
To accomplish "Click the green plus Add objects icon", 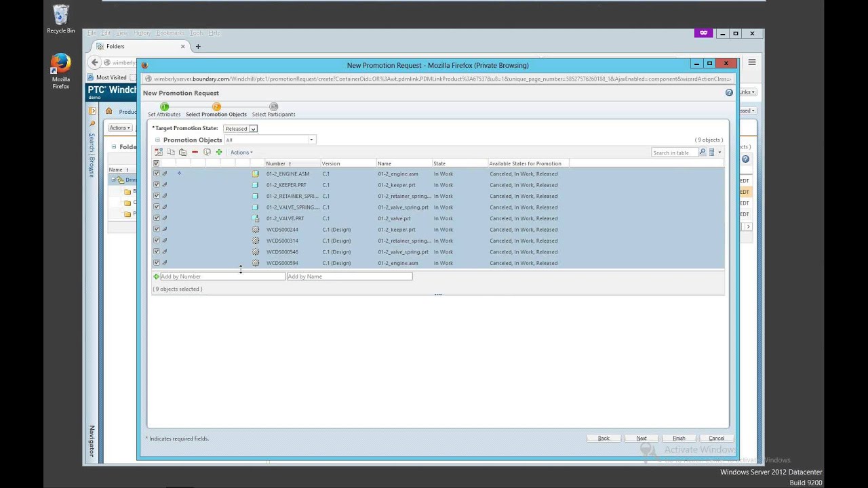I will pyautogui.click(x=219, y=152).
